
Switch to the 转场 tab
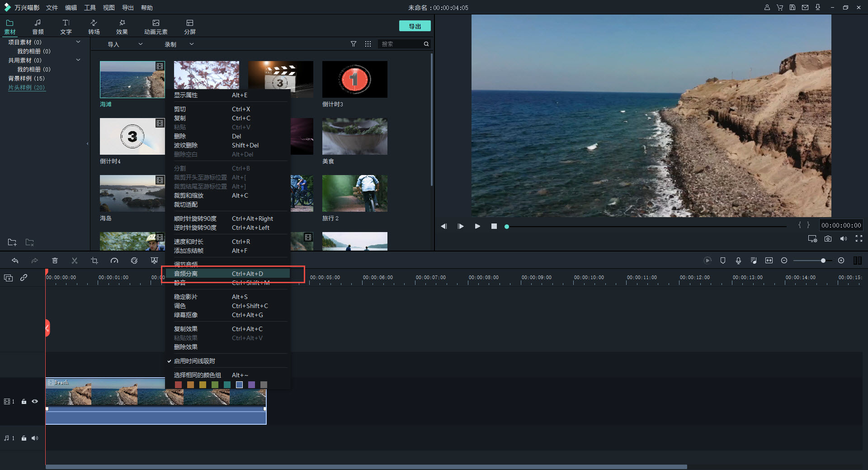94,27
